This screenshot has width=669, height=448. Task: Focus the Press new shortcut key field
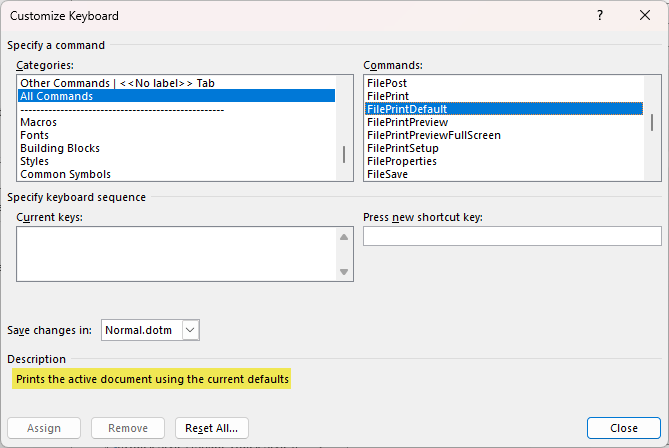coord(512,236)
